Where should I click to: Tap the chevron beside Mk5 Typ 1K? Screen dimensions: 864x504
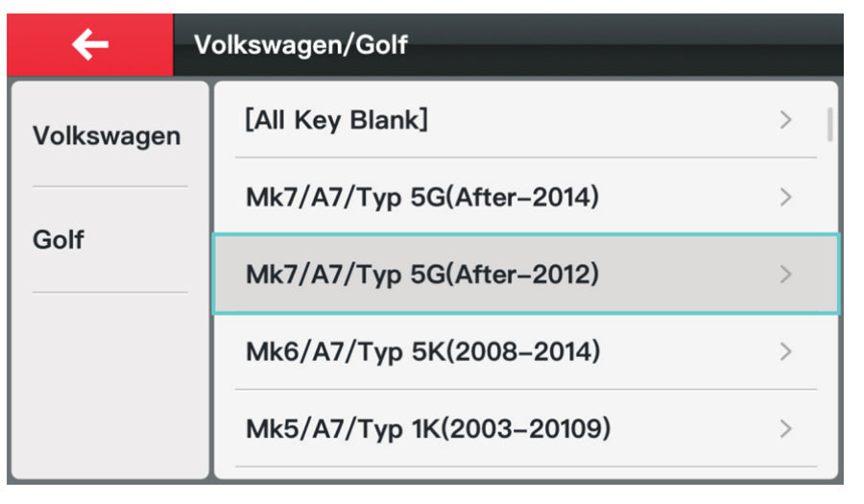[786, 428]
